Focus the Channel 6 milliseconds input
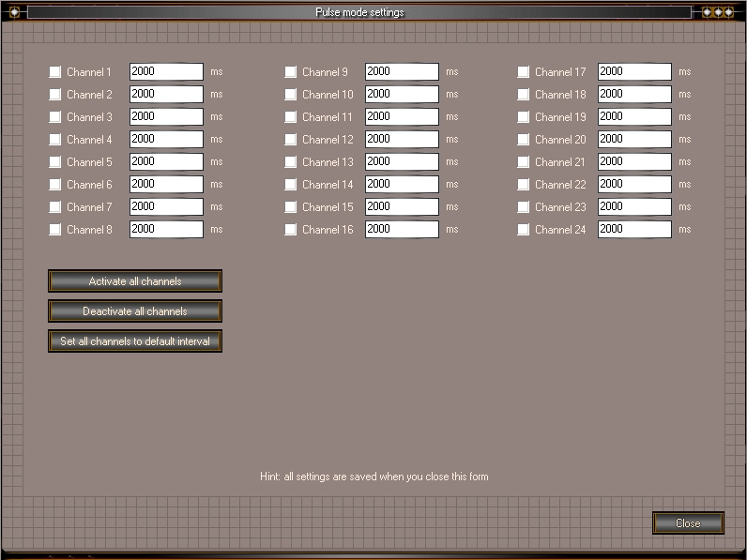747x560 pixels. click(x=166, y=184)
